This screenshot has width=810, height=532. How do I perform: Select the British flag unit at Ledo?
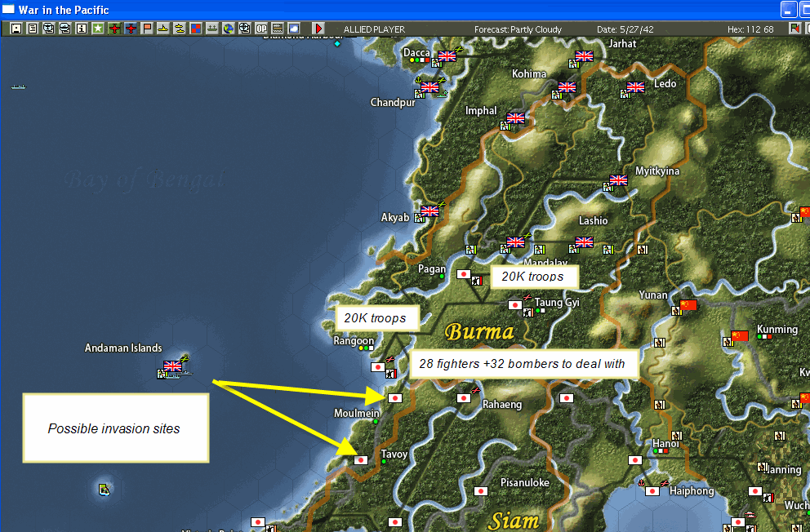tap(635, 87)
